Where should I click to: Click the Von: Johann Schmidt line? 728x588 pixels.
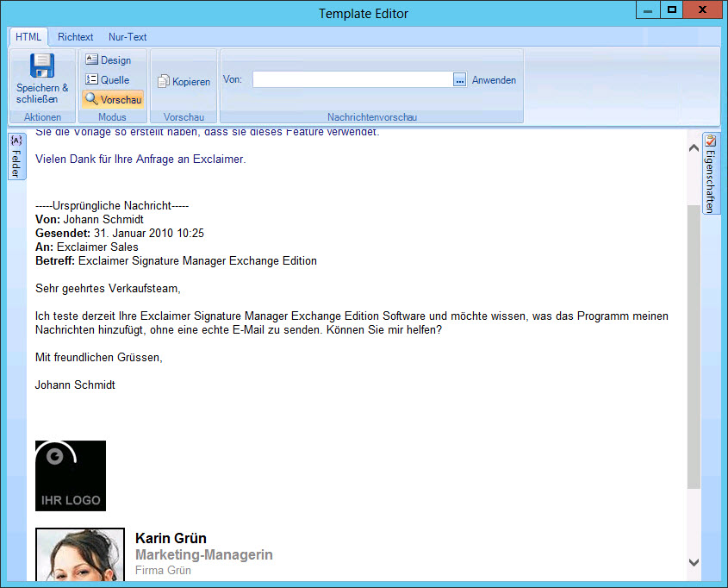(90, 219)
